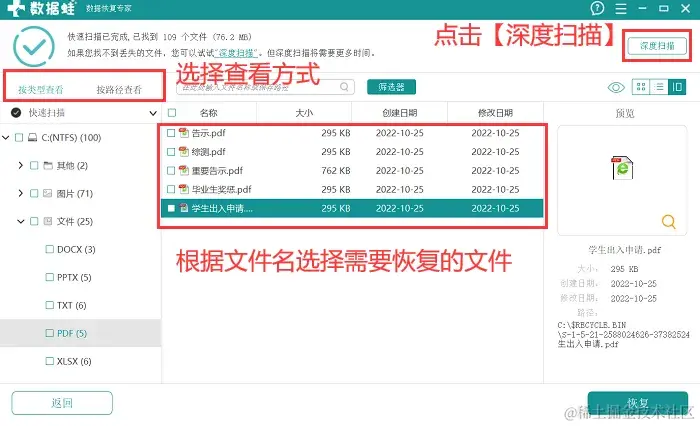This screenshot has width=700, height=426.
Task: Click the 预览 panel header
Action: (x=625, y=113)
